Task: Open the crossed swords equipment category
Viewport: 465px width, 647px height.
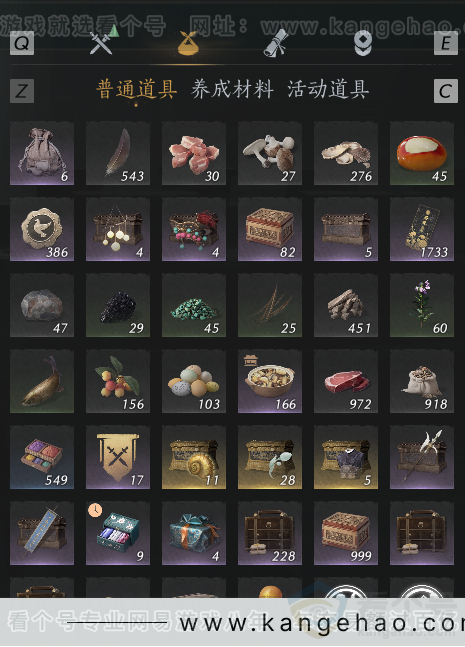Action: [x=101, y=43]
